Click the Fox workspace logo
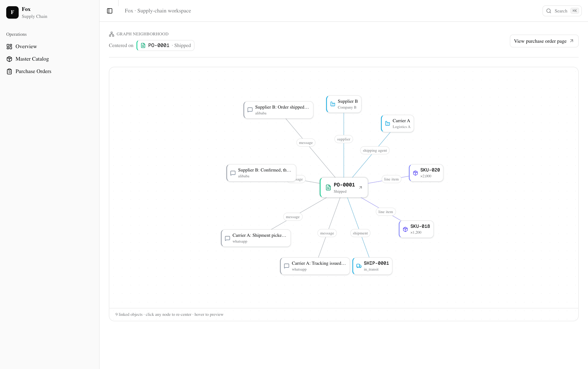This screenshot has height=369, width=588. tap(12, 12)
